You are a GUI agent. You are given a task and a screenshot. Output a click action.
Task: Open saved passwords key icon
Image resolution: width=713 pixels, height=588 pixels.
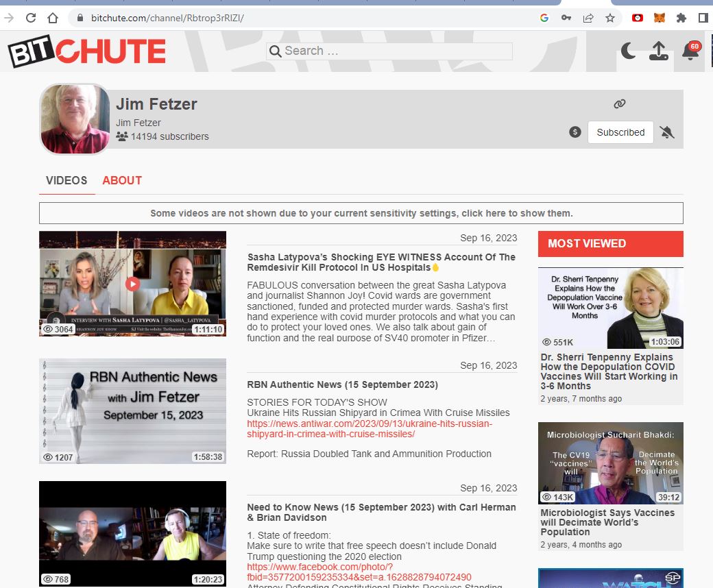pyautogui.click(x=566, y=19)
